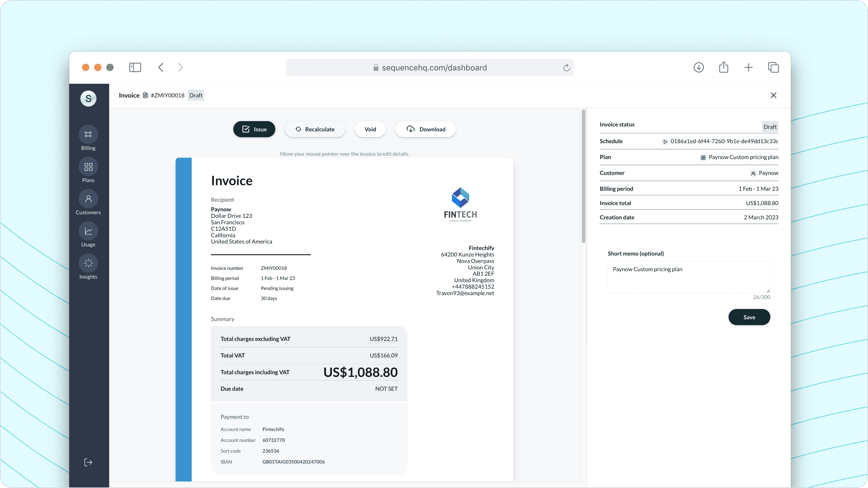
Task: Open Insights in the sidebar
Action: click(88, 263)
